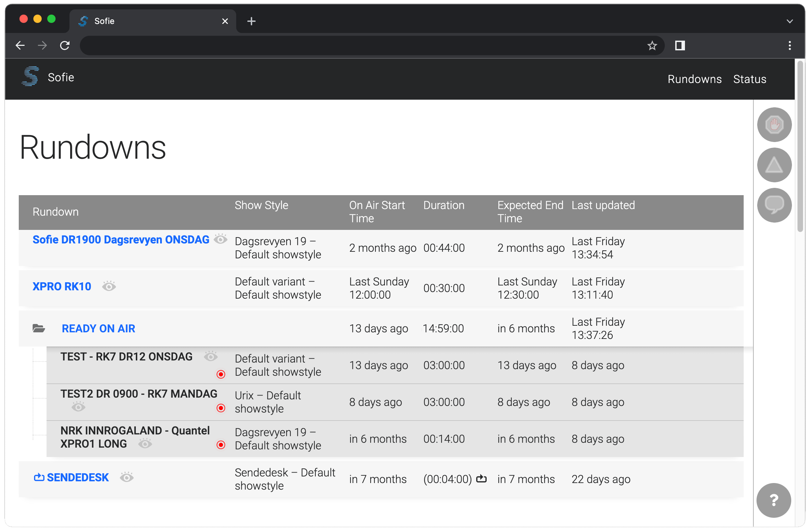810x532 pixels.
Task: Open the speech bubble notes icon
Action: click(x=774, y=205)
